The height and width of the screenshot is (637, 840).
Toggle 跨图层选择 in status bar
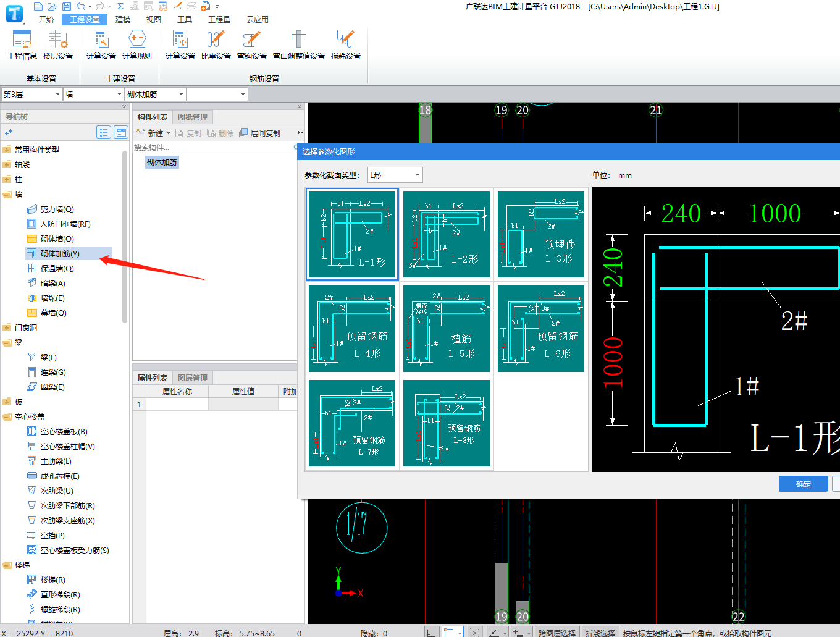(556, 632)
